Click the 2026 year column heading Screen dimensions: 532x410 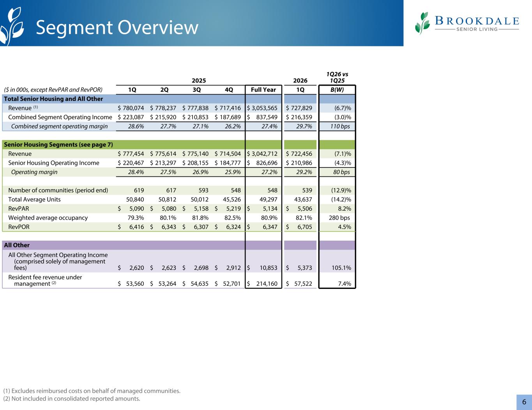click(x=300, y=81)
